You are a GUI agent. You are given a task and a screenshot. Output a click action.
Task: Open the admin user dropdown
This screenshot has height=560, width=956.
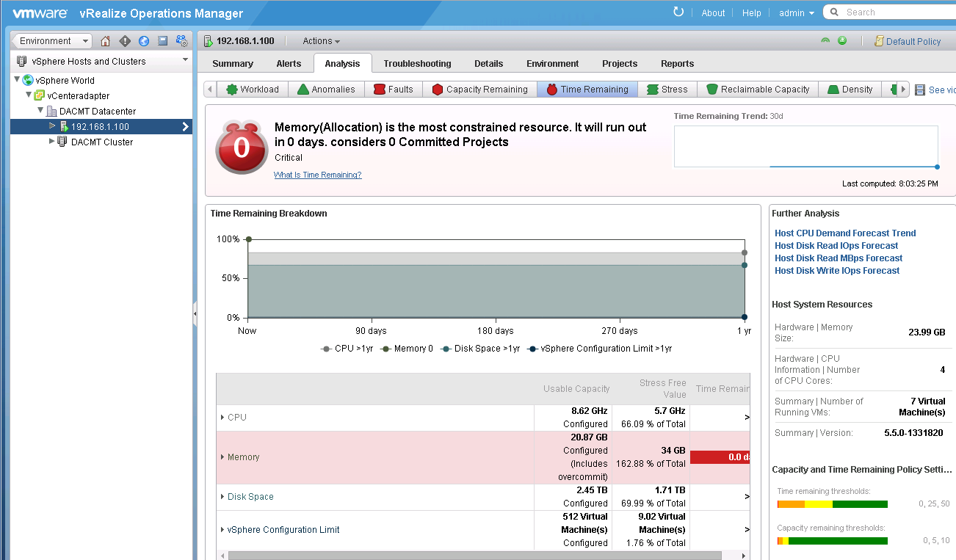point(797,12)
